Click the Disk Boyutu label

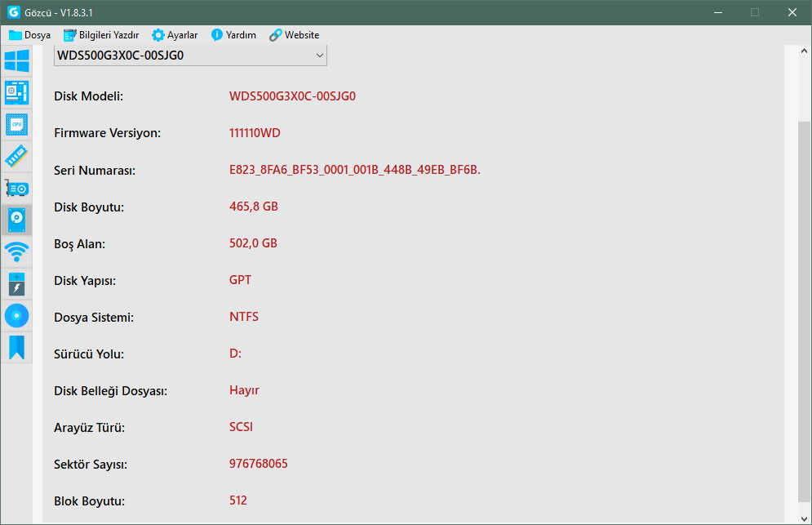coord(89,207)
